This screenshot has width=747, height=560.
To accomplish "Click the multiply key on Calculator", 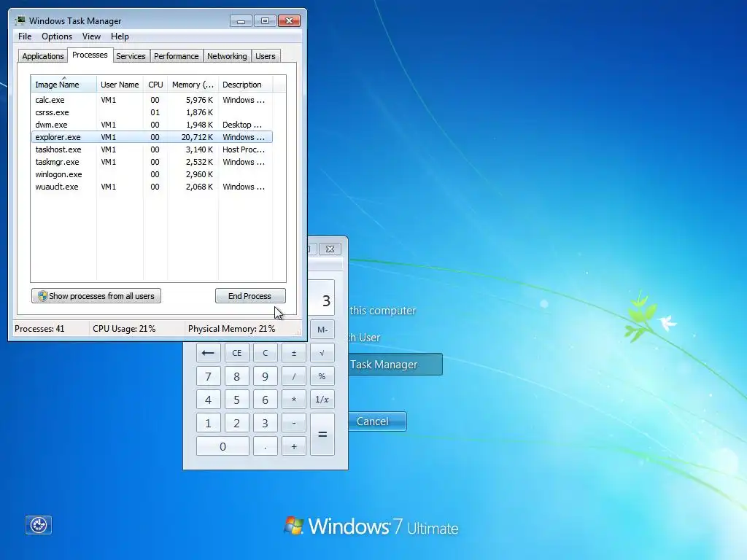I will [x=294, y=400].
